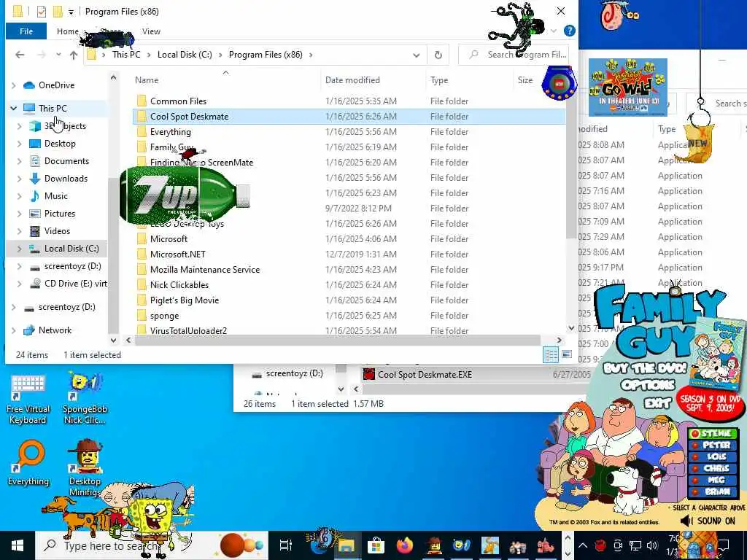Click the taskbar Type here to search box
Screen dimensions: 747x560
click(x=152, y=545)
